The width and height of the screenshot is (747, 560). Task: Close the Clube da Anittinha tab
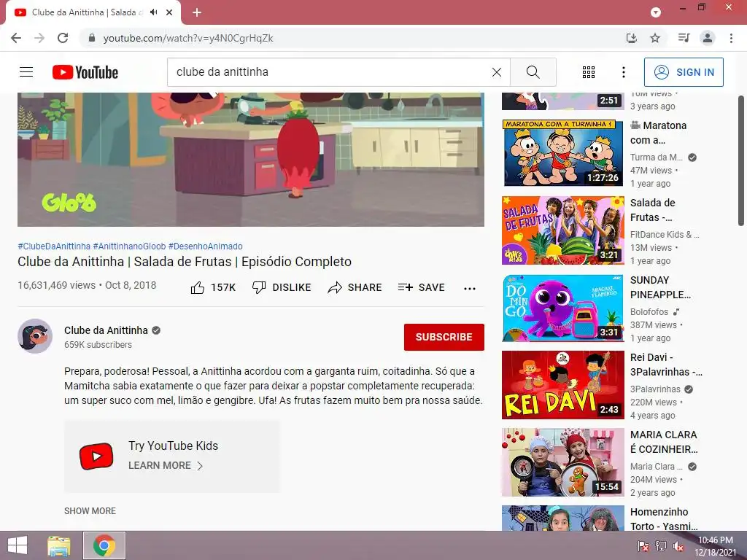click(x=169, y=12)
